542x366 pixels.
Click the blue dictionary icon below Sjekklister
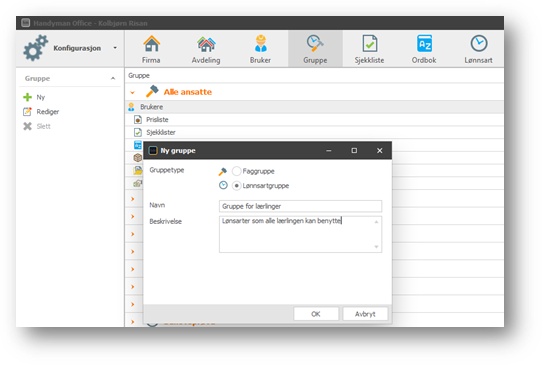138,145
